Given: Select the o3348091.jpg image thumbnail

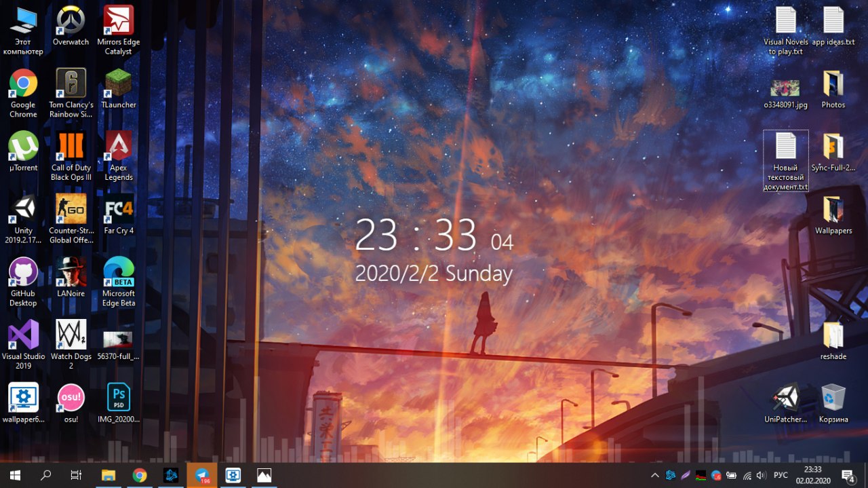Looking at the screenshot, I should point(785,94).
